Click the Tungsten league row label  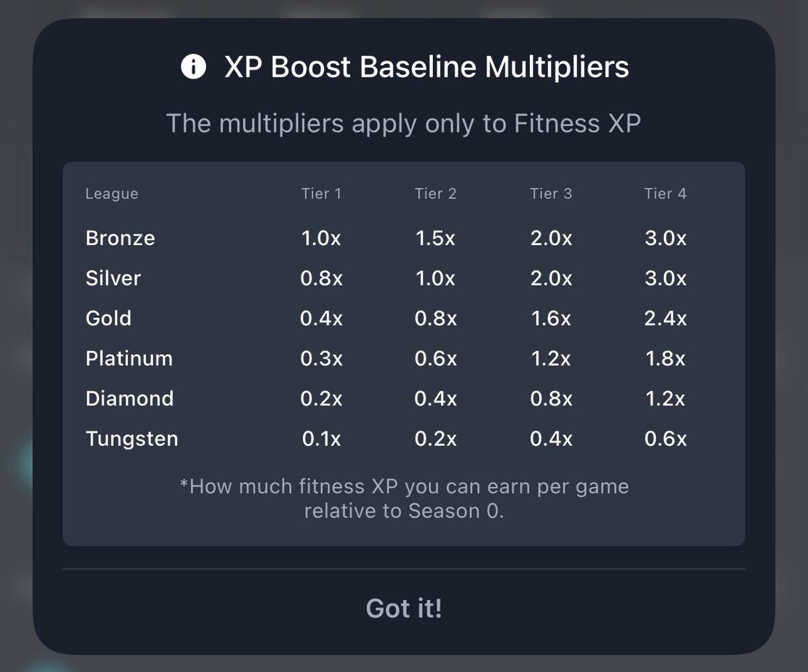coord(132,439)
